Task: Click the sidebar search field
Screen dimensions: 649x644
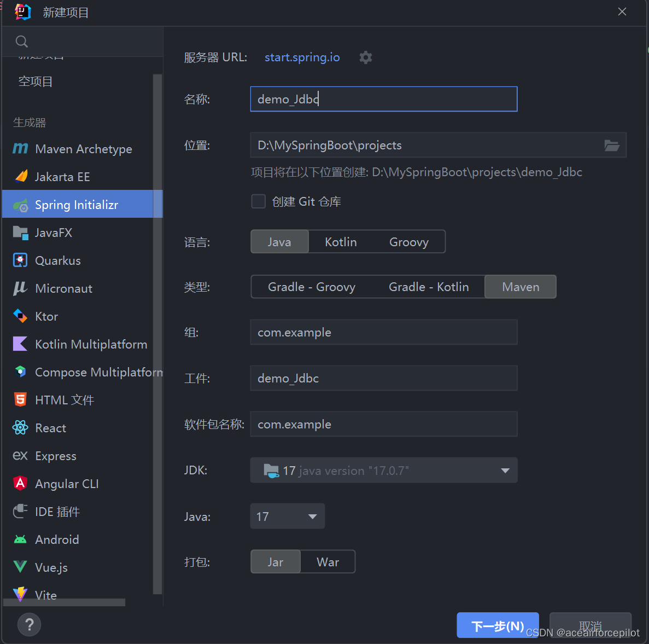Action: (83, 42)
